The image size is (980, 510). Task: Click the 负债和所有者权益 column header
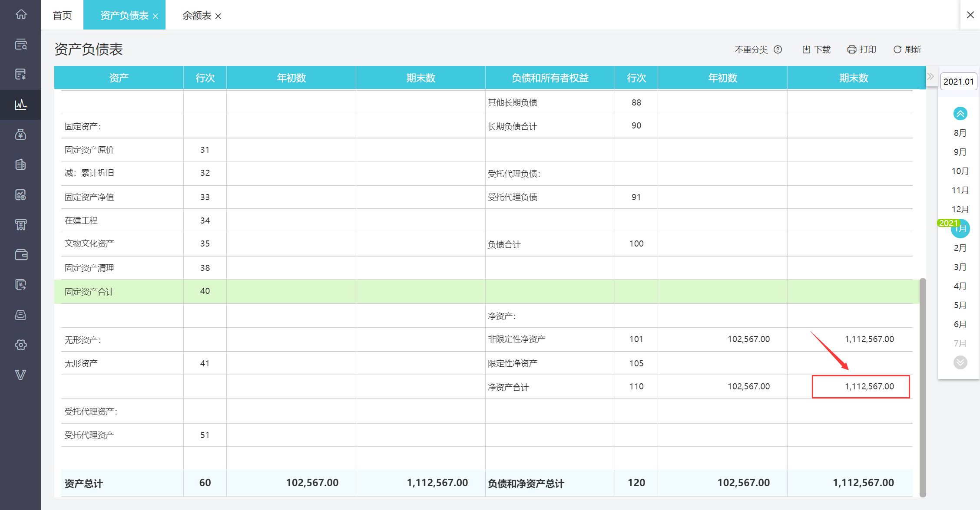pyautogui.click(x=550, y=78)
